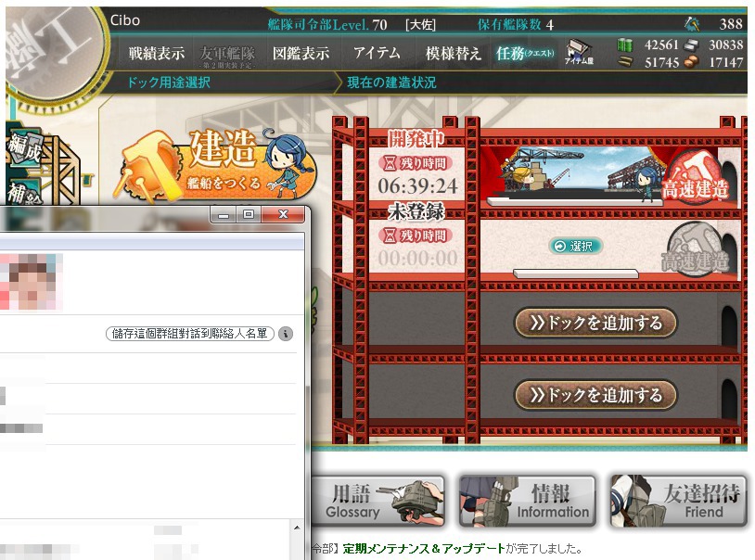755x560 pixels.
Task: Open the 図鑑表示 encyclopedia menu
Action: [x=301, y=53]
